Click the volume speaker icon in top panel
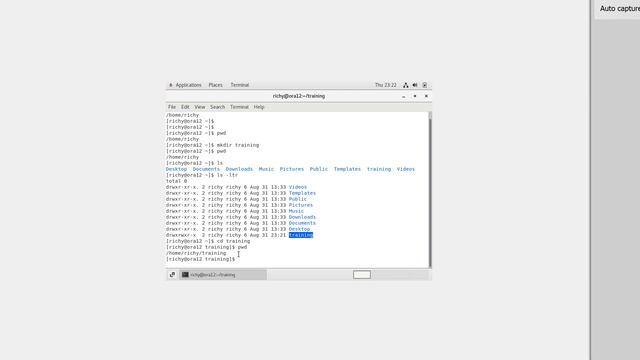 point(415,85)
